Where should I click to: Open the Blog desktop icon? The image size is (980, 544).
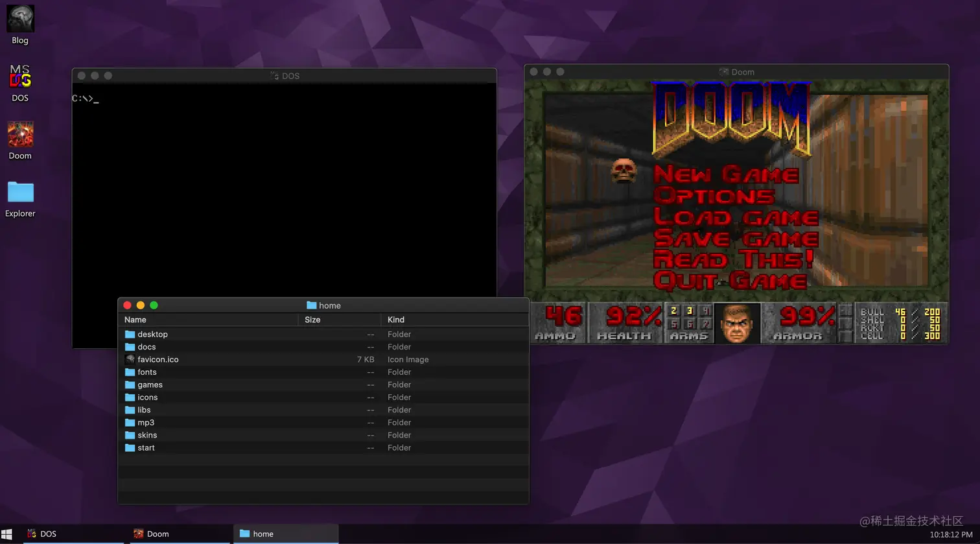[x=20, y=19]
